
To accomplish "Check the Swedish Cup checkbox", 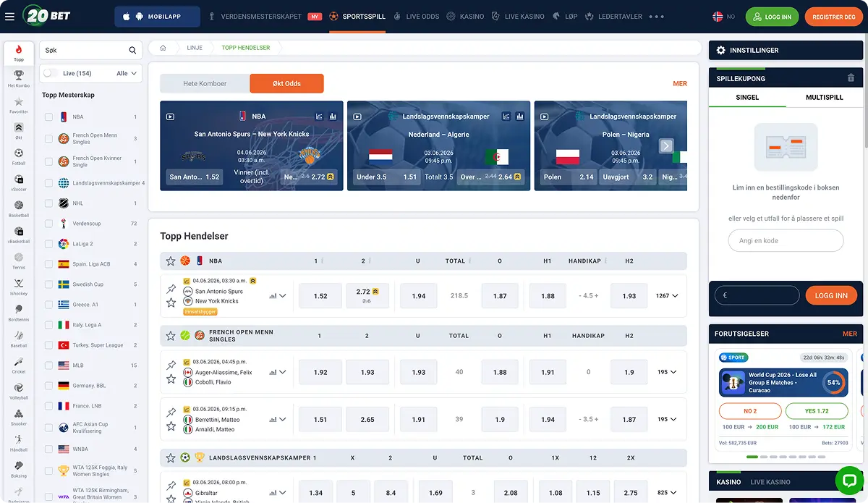I will pos(48,284).
